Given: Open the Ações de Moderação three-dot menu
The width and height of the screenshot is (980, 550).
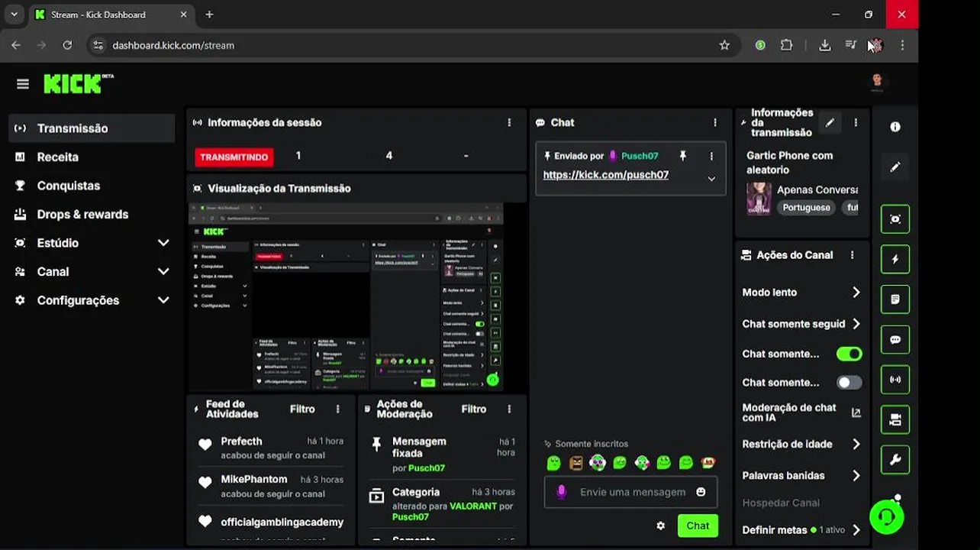Looking at the screenshot, I should coord(509,409).
